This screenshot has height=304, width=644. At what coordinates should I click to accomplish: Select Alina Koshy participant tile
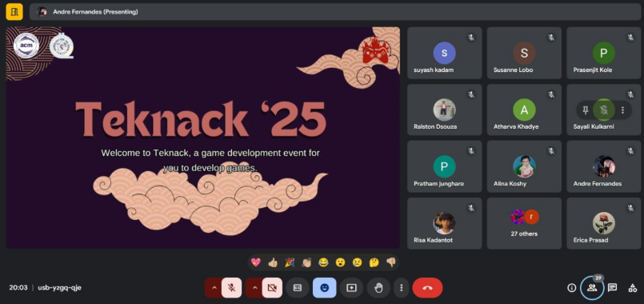[x=524, y=166]
